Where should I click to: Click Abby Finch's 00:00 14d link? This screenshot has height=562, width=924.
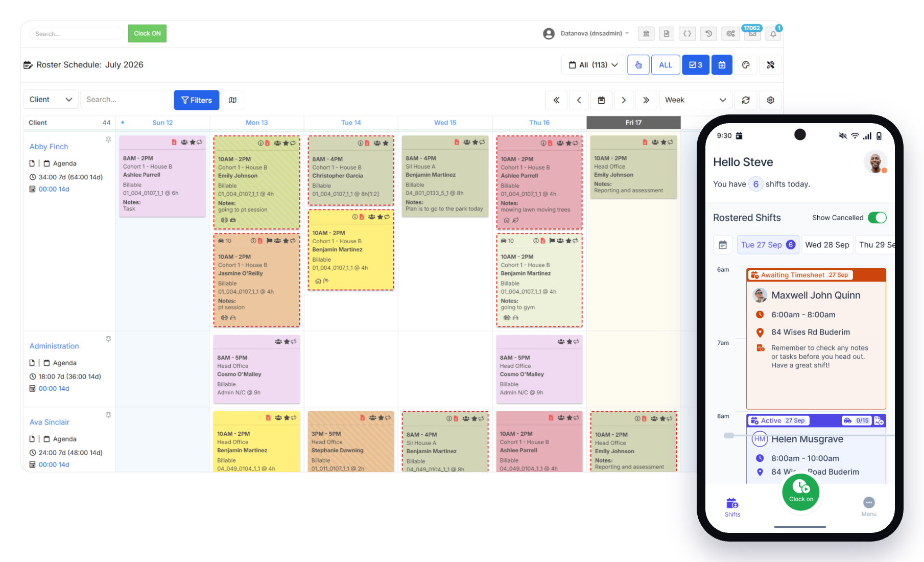click(54, 189)
